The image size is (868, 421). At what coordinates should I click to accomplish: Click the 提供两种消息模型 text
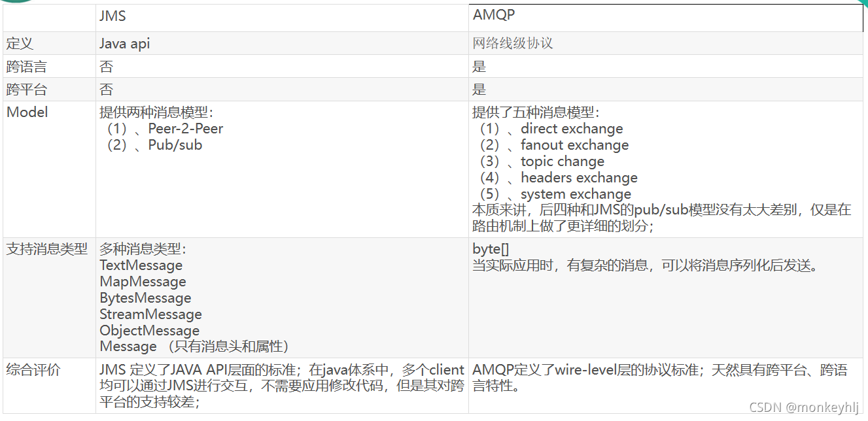pyautogui.click(x=156, y=112)
